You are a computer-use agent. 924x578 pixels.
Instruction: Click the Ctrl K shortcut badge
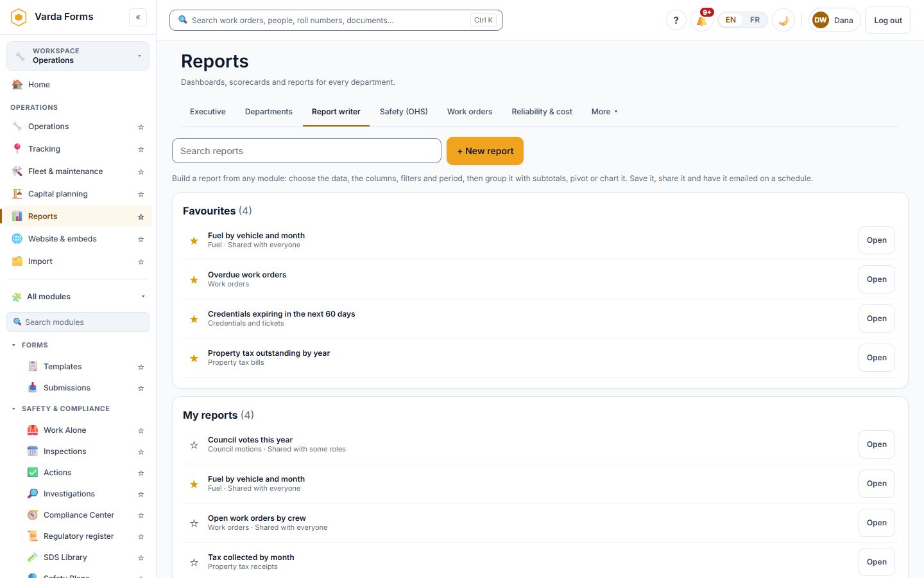tap(483, 20)
